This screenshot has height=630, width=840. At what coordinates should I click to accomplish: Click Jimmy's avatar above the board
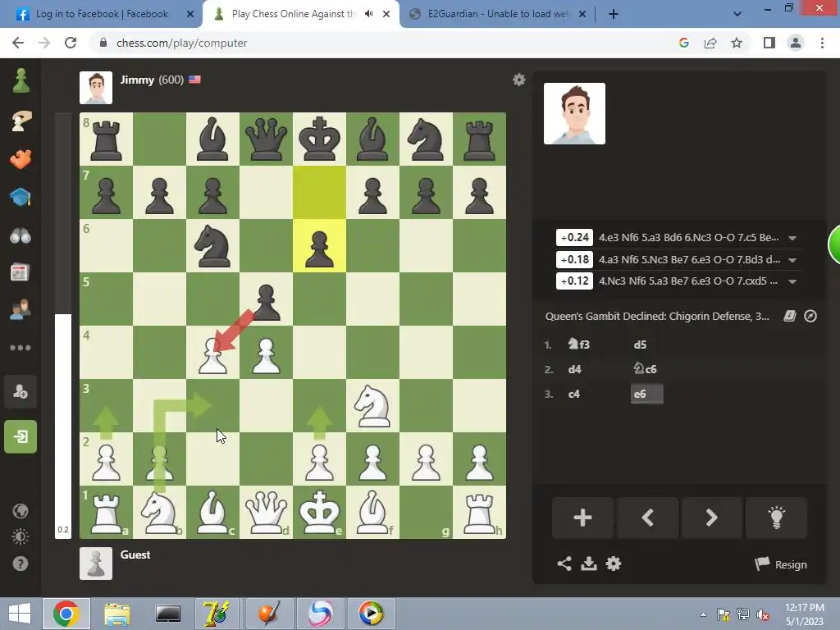pyautogui.click(x=96, y=87)
